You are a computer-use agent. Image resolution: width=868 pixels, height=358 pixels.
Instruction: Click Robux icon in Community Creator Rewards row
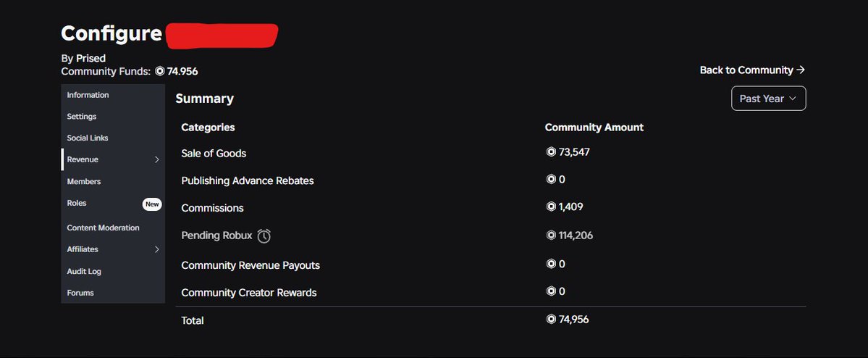551,291
